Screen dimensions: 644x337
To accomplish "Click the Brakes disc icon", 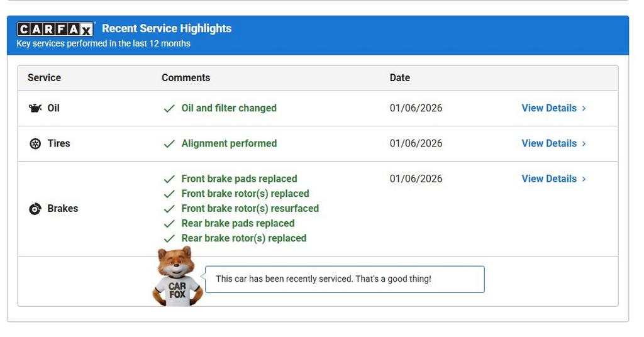I will [35, 209].
